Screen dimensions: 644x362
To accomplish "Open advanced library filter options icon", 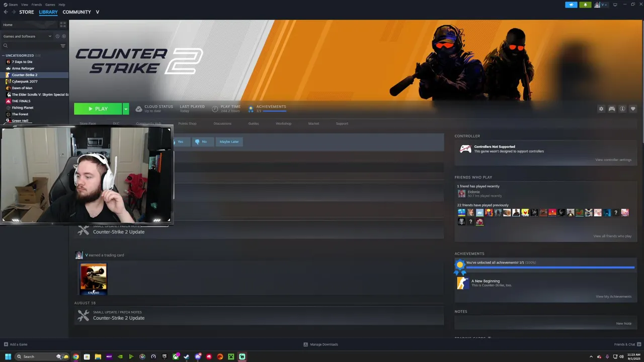I will click(x=63, y=46).
